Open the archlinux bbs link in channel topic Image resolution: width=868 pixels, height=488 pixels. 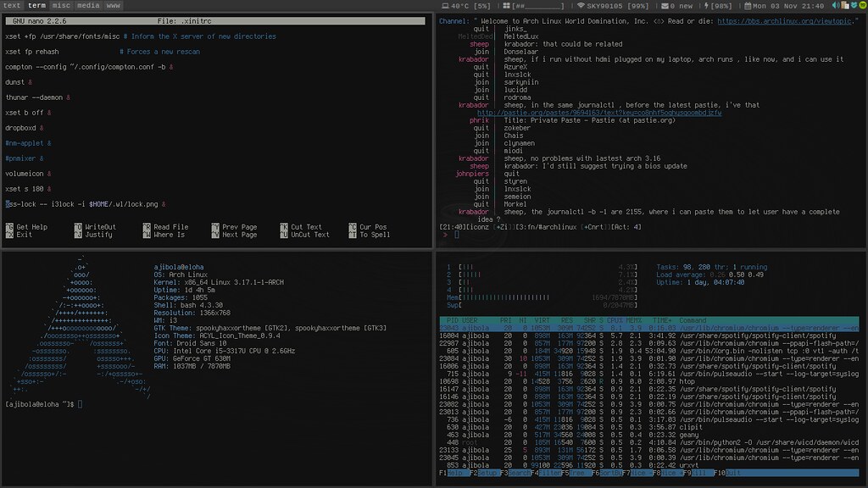[x=783, y=19]
